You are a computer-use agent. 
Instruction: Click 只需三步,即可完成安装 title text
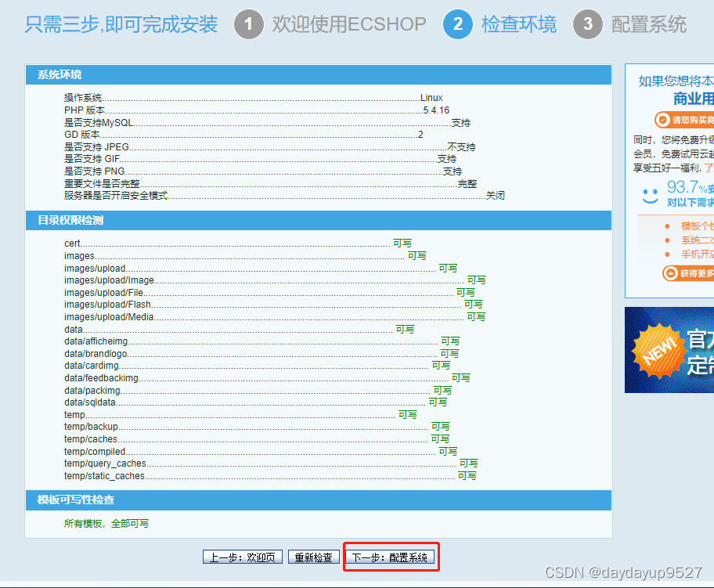(121, 24)
